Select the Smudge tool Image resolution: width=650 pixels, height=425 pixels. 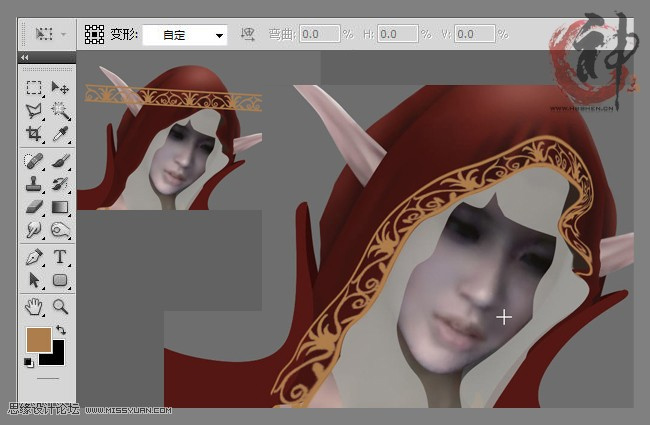click(34, 230)
